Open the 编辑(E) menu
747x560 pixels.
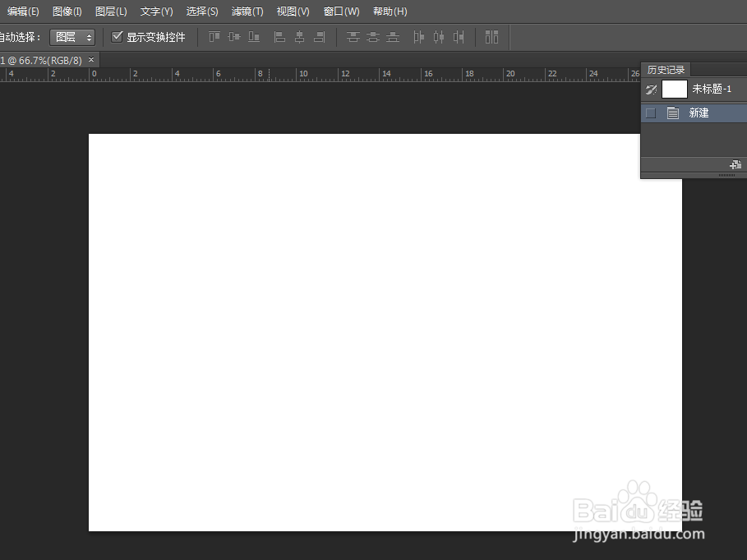point(23,11)
